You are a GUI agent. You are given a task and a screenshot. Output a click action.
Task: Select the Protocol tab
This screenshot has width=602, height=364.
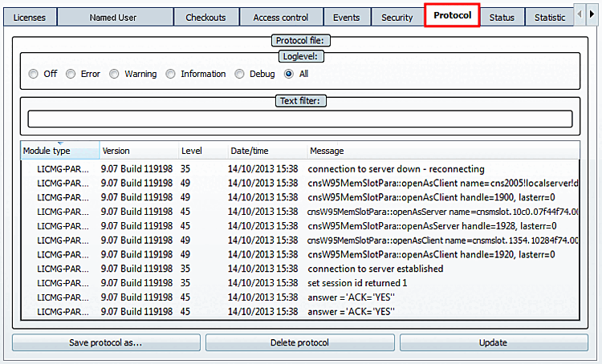452,15
